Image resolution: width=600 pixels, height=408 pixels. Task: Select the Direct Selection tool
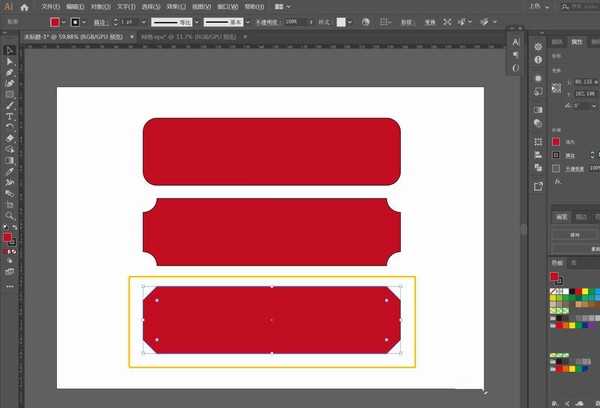[10, 62]
